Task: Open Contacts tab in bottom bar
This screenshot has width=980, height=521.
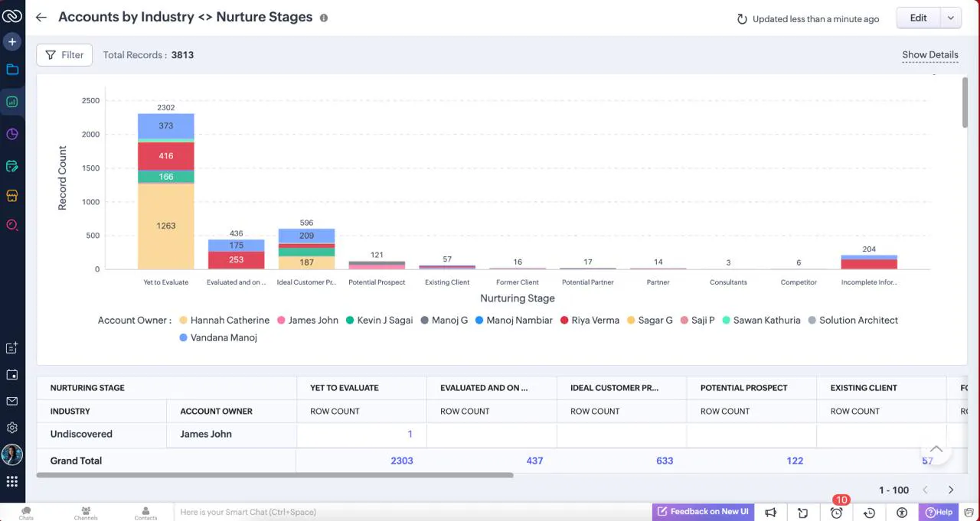Action: pos(145,513)
